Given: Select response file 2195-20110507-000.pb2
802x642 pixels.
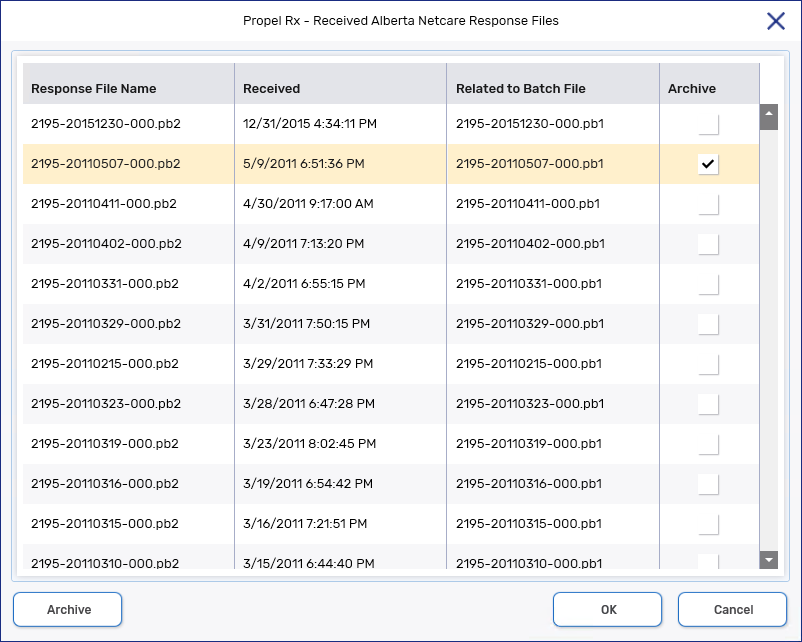Looking at the screenshot, I should 106,164.
